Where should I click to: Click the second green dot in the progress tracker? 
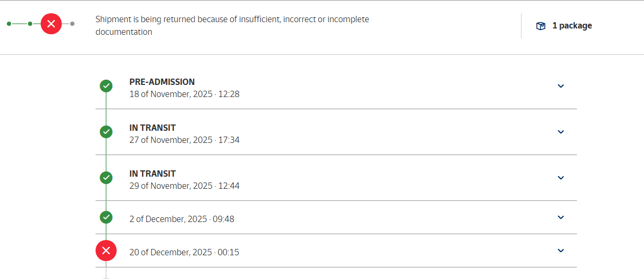tap(30, 24)
